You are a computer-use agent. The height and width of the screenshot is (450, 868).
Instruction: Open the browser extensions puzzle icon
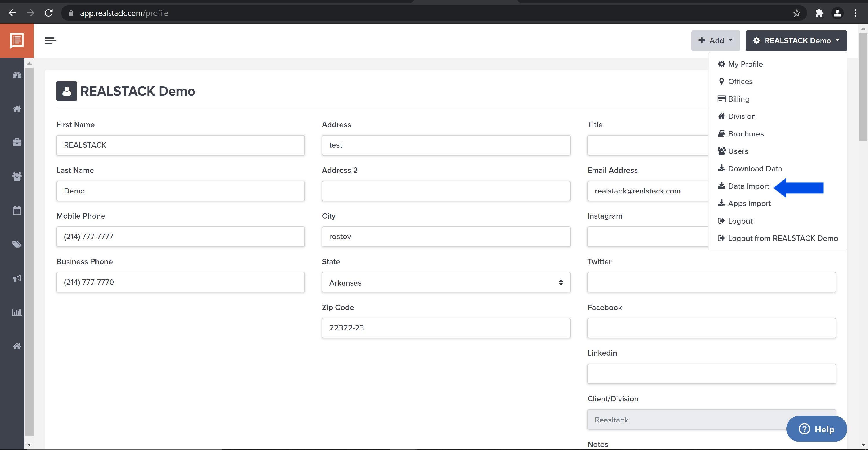point(819,13)
